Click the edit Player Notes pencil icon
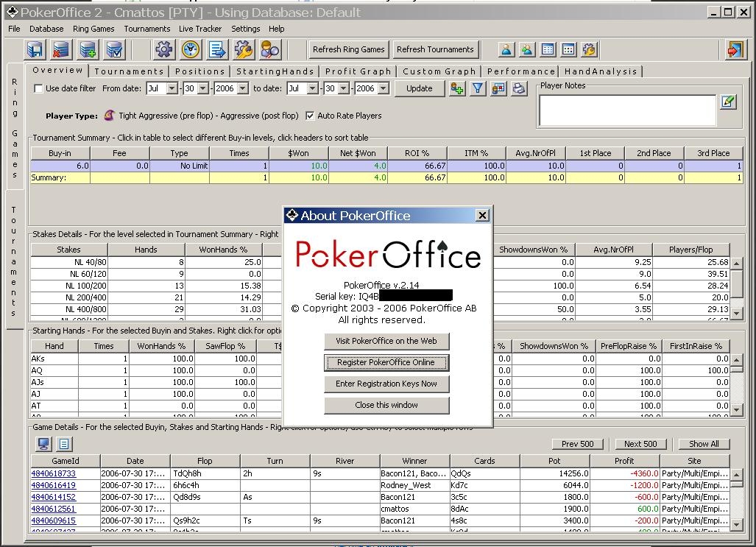 coord(728,102)
